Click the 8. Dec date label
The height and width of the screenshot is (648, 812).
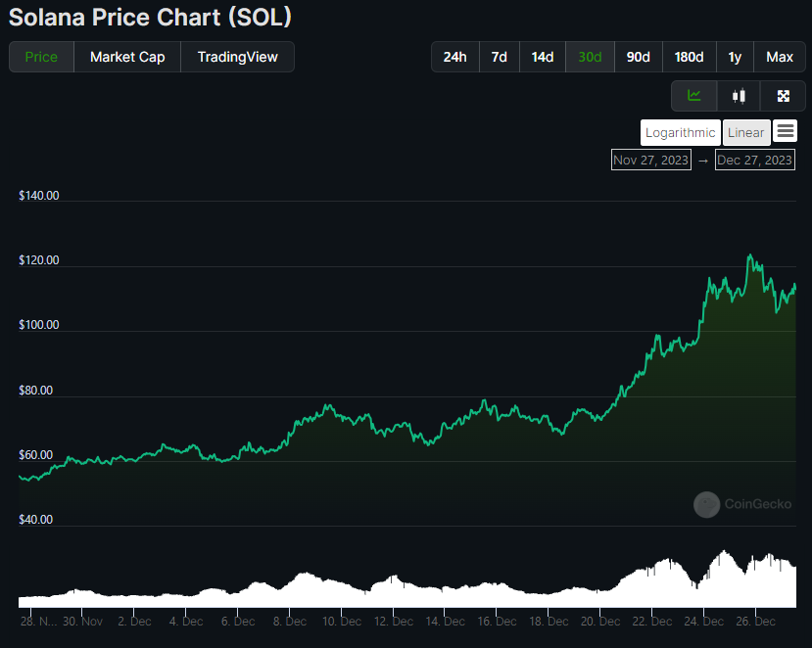[290, 622]
